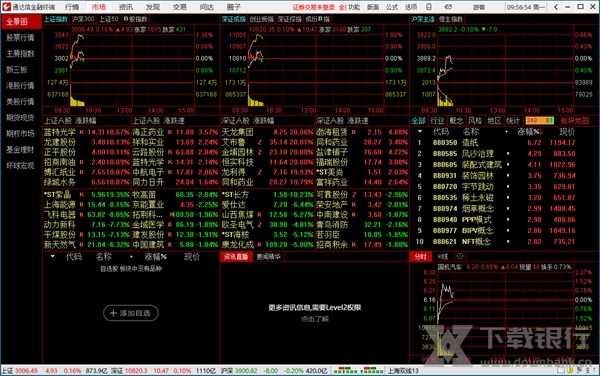
Task: Select 环球宏观 in the sidebar
Action: tap(20, 166)
